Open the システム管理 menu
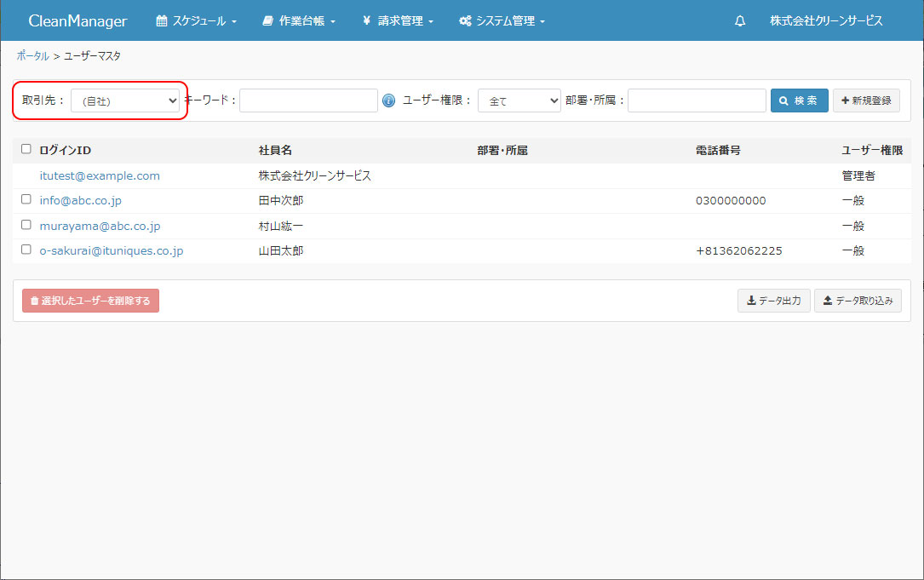This screenshot has width=924, height=580. (x=502, y=21)
